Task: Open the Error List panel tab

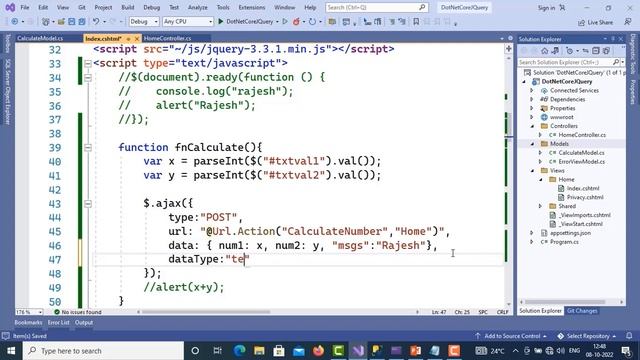Action: click(x=58, y=322)
